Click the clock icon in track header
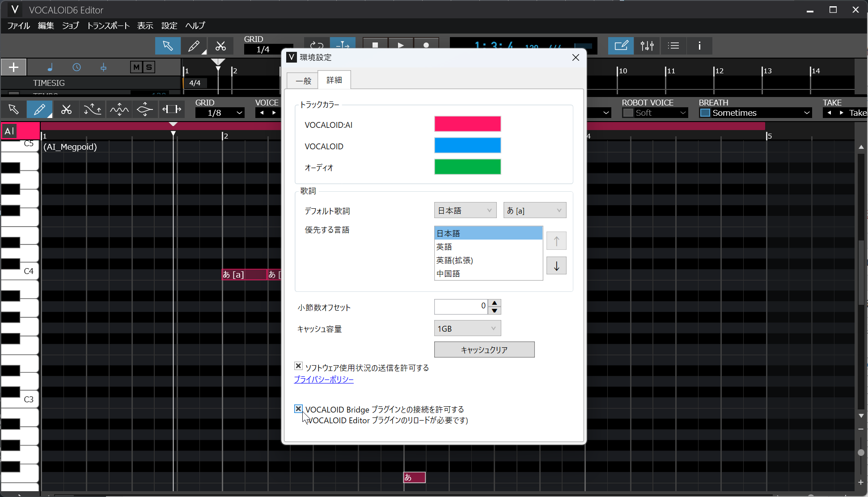This screenshot has height=497, width=868. click(77, 67)
